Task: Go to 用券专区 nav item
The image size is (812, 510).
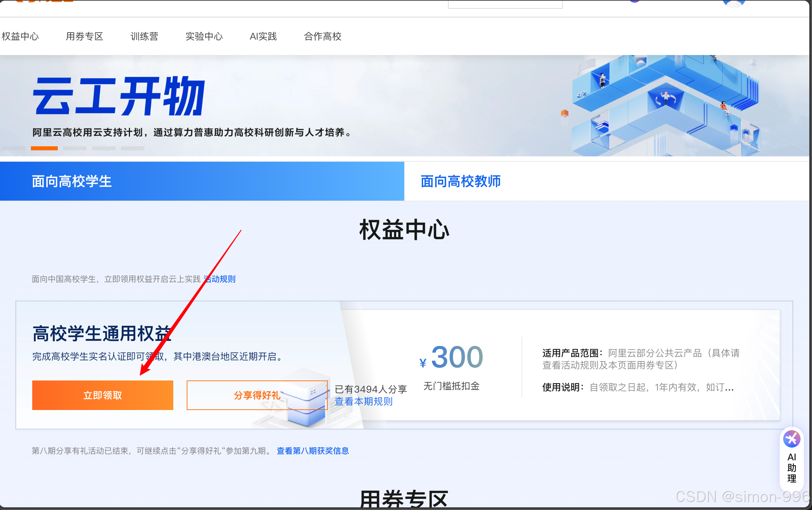Action: [x=84, y=36]
